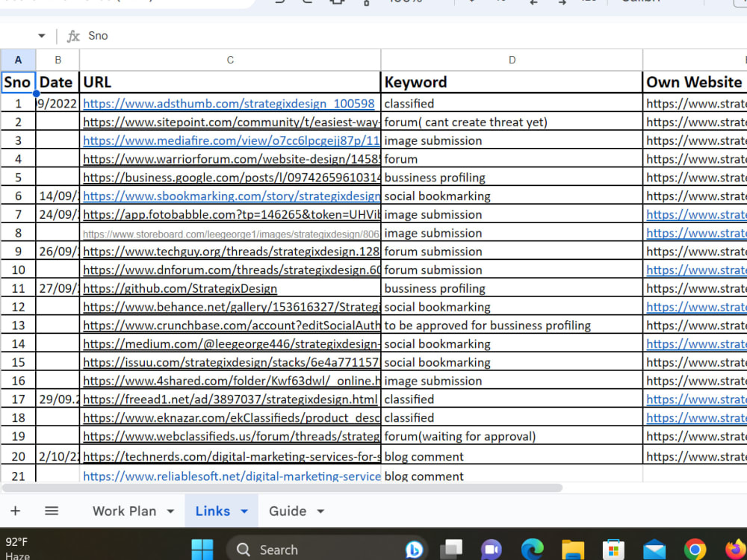
Task: Select 'to be approved for bussiness profiling' cell
Action: (512, 326)
